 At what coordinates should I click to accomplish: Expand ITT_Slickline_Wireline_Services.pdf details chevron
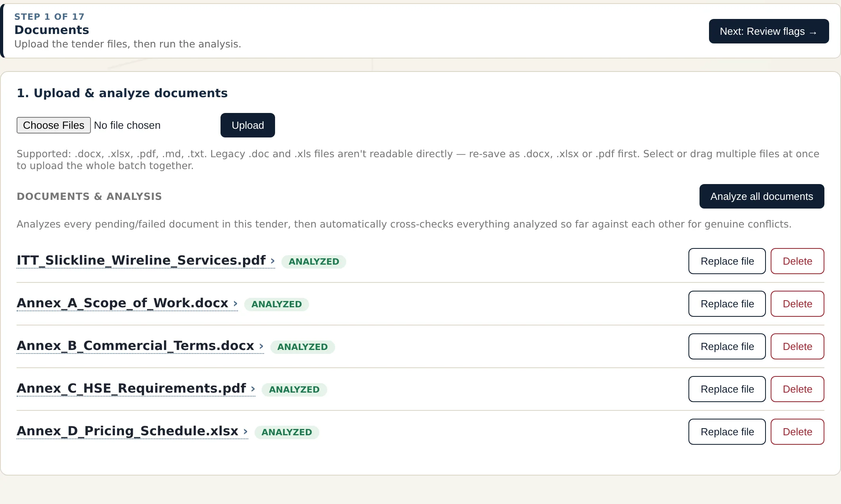click(273, 261)
